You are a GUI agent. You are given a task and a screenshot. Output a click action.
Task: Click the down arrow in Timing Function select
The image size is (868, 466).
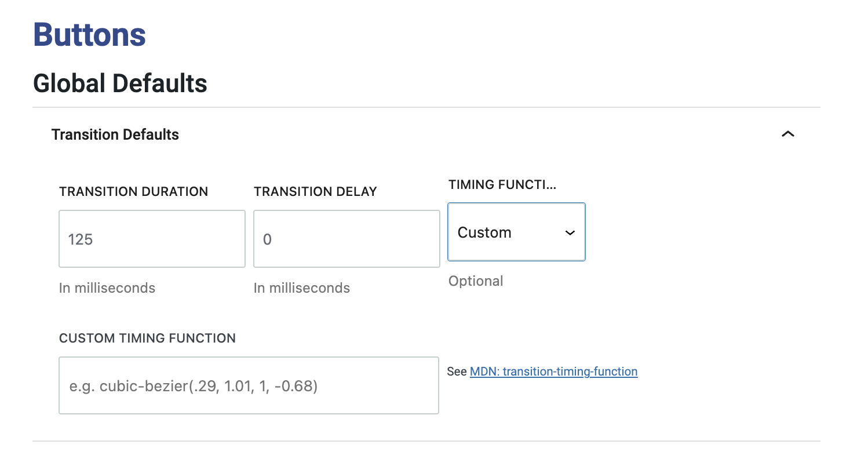(x=570, y=232)
